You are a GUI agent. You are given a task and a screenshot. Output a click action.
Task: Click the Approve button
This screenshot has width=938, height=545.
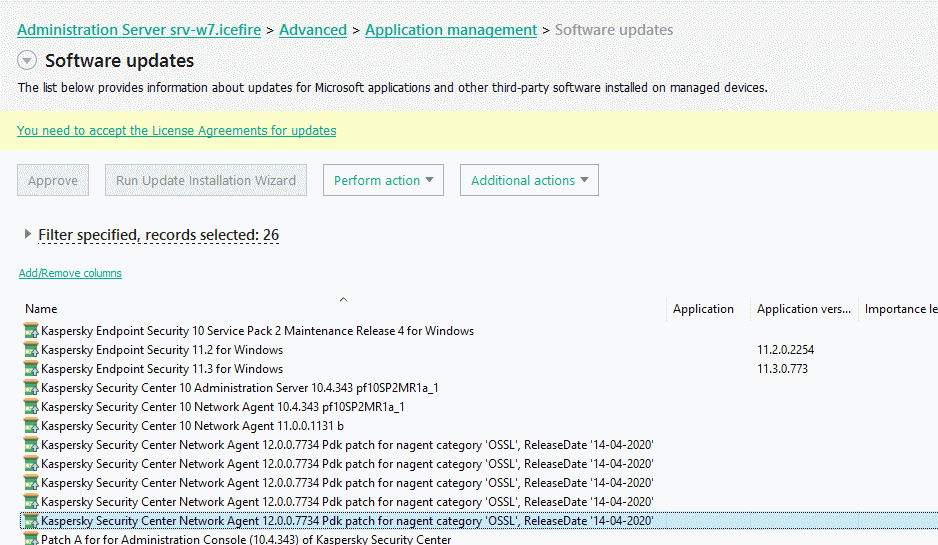click(x=53, y=180)
